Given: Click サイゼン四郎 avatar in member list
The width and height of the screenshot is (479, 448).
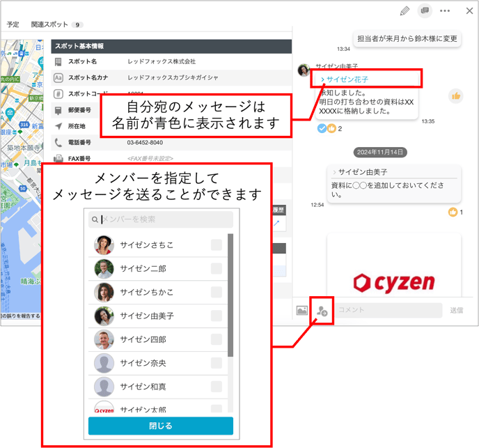Looking at the screenshot, I should click(104, 339).
